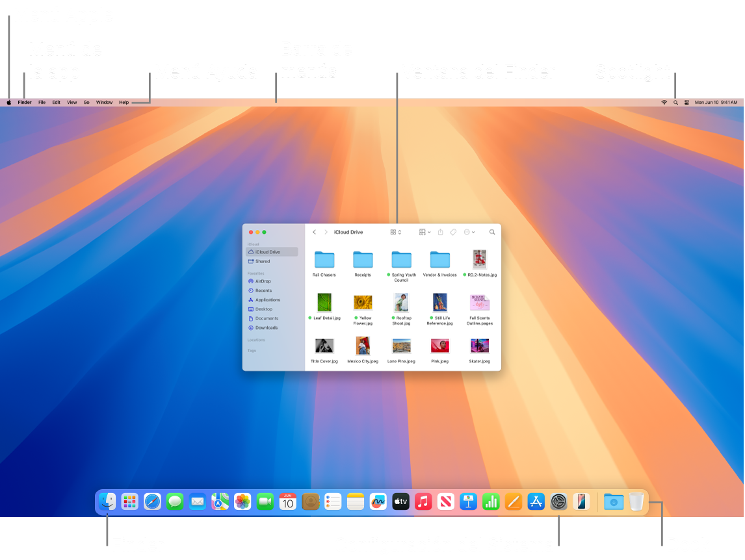Open Control Center in menu bar
Screen dimensions: 745x560
click(686, 102)
